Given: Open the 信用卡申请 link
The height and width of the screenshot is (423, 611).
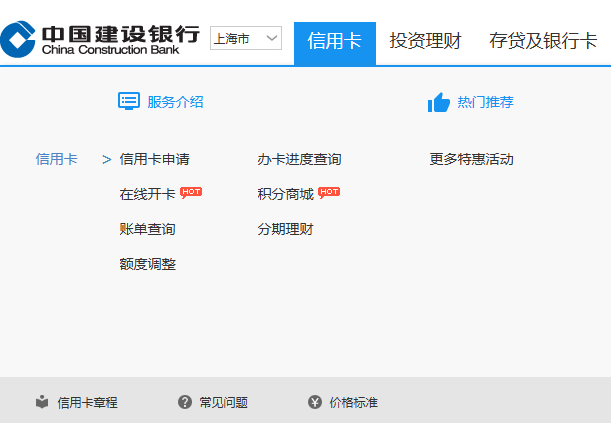Looking at the screenshot, I should [x=154, y=159].
